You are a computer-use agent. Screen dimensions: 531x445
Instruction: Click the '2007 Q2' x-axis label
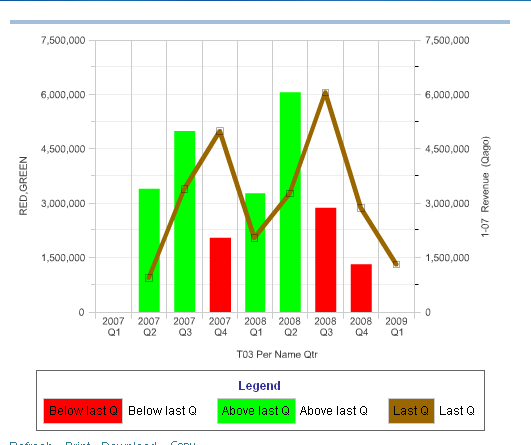(x=149, y=326)
